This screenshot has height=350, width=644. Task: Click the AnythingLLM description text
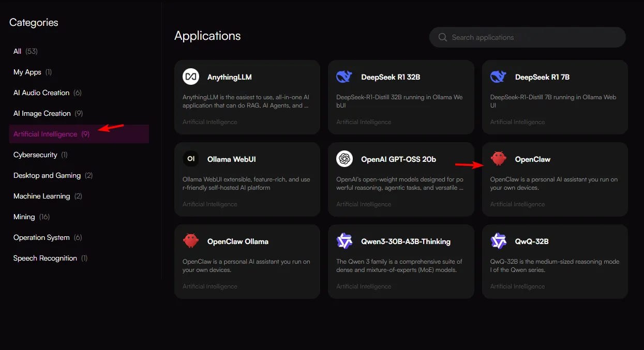point(246,101)
